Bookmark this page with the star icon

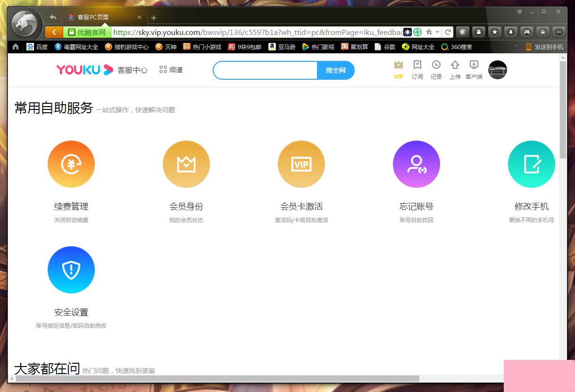tap(429, 32)
